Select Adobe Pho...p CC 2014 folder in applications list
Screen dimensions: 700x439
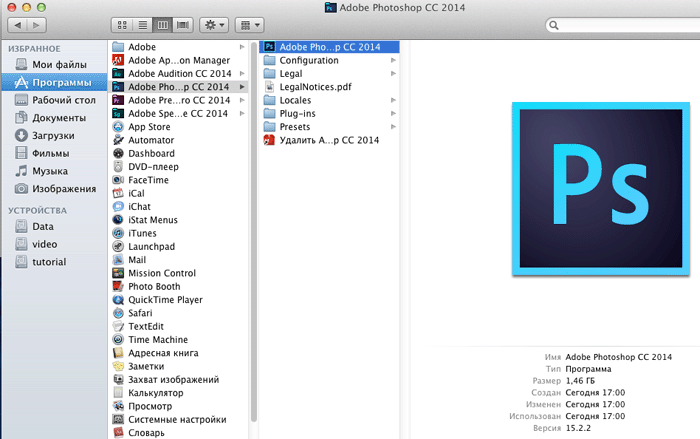[x=179, y=87]
